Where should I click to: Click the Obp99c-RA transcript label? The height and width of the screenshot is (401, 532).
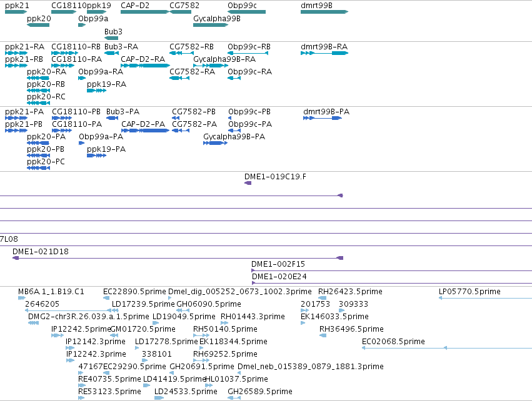[249, 72]
